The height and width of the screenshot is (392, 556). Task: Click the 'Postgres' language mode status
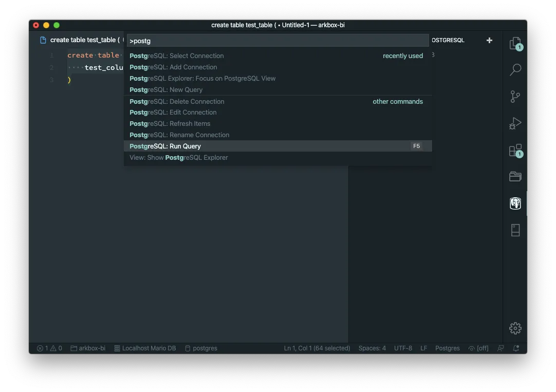tap(447, 348)
